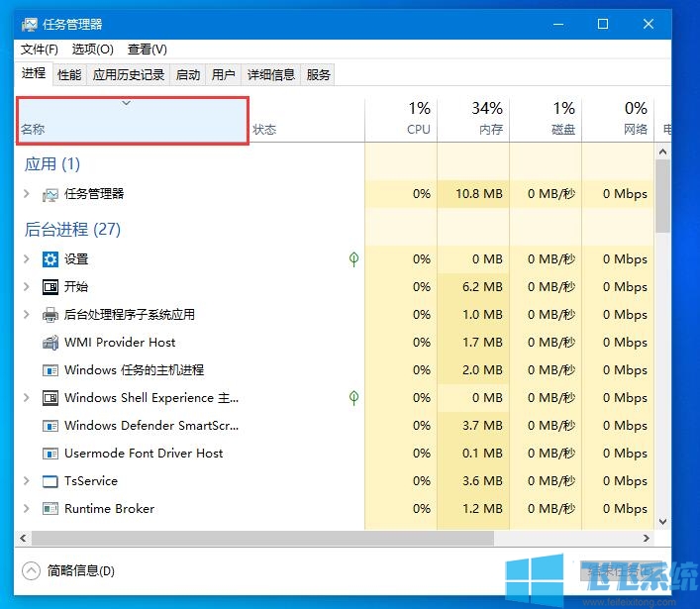Switch to the 性能 tab
700x609 pixels.
(x=69, y=74)
